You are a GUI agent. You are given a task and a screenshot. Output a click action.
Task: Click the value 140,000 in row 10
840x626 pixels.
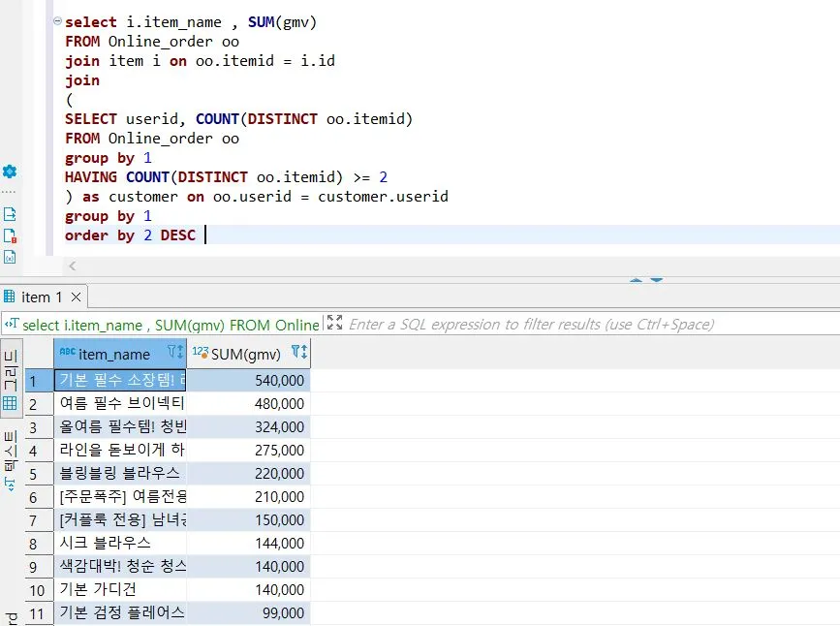[279, 590]
